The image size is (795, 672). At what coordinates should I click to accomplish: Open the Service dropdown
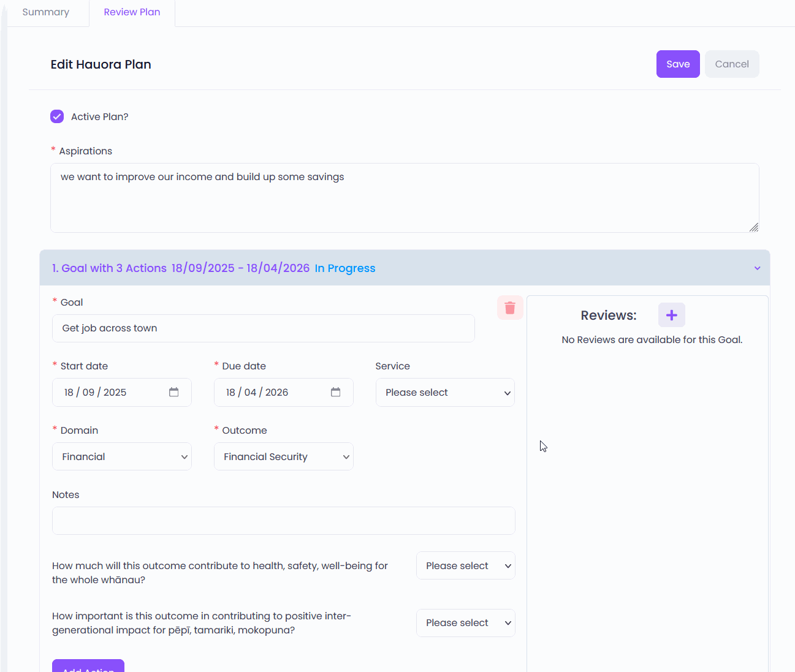pyautogui.click(x=445, y=393)
